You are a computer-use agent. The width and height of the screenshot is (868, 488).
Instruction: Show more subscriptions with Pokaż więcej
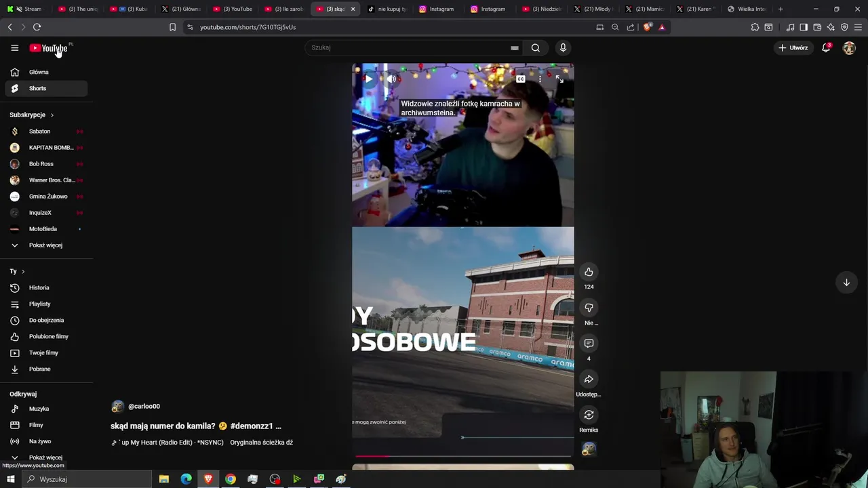[x=45, y=245]
